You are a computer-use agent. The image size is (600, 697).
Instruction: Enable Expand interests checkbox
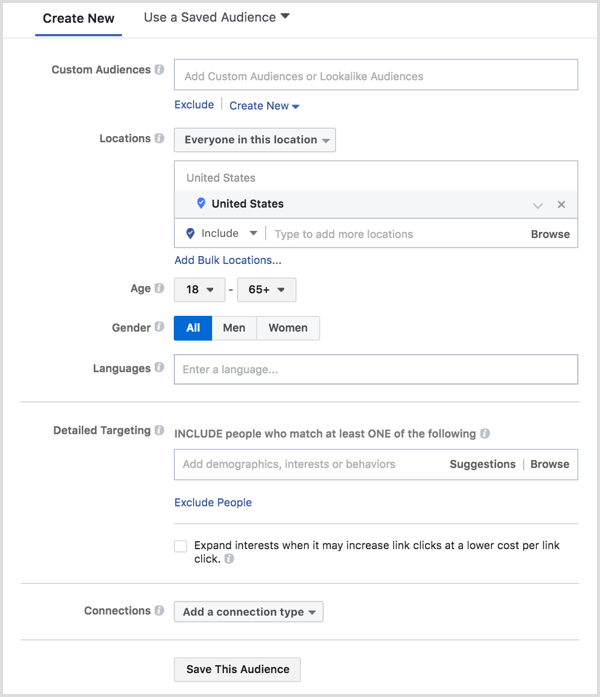click(x=180, y=546)
